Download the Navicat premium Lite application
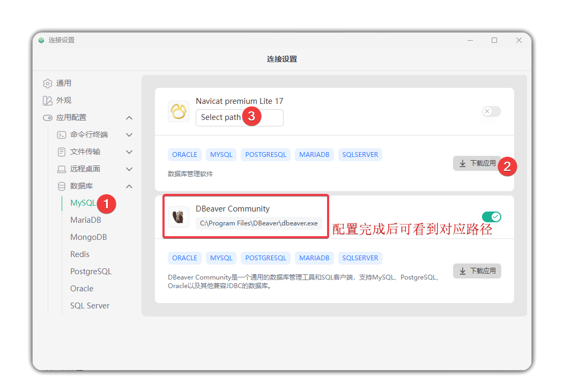 coord(477,163)
